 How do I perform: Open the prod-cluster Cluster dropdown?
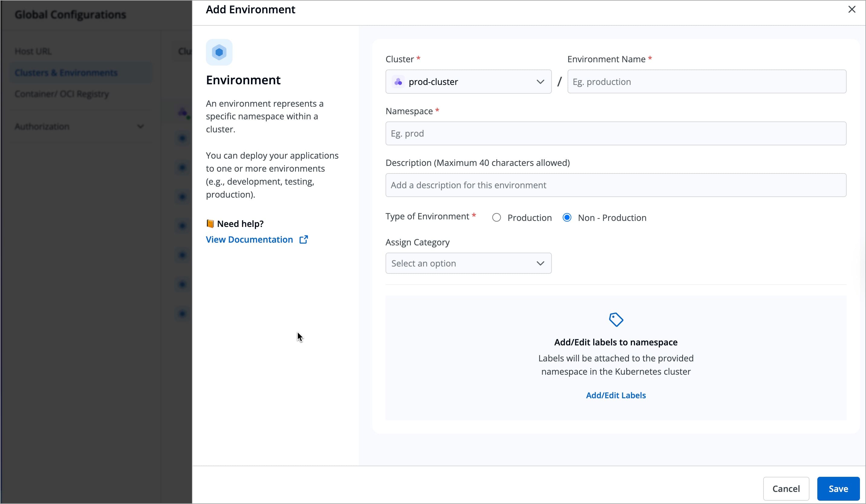pos(467,82)
